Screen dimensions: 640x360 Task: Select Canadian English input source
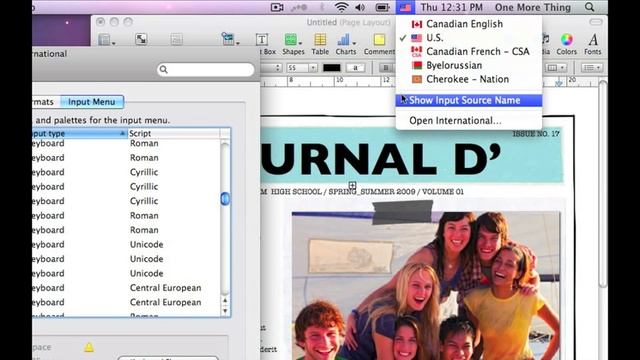click(469, 24)
